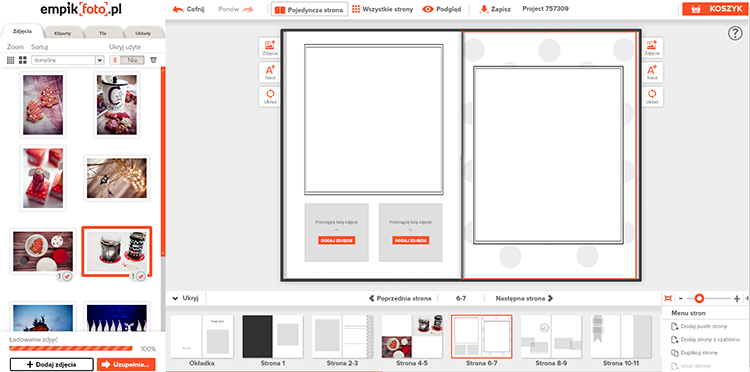
Task: Select current Strona 6-7 thumbnail
Action: point(482,337)
